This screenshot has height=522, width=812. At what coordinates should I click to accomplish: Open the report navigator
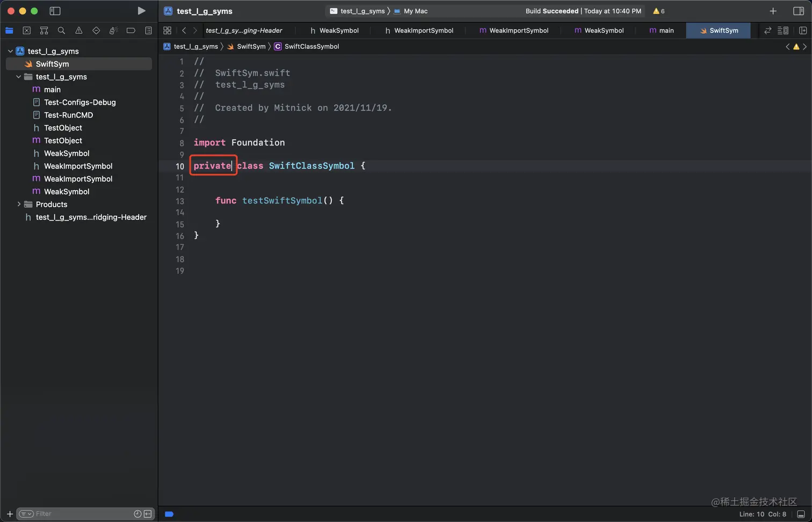click(x=148, y=31)
